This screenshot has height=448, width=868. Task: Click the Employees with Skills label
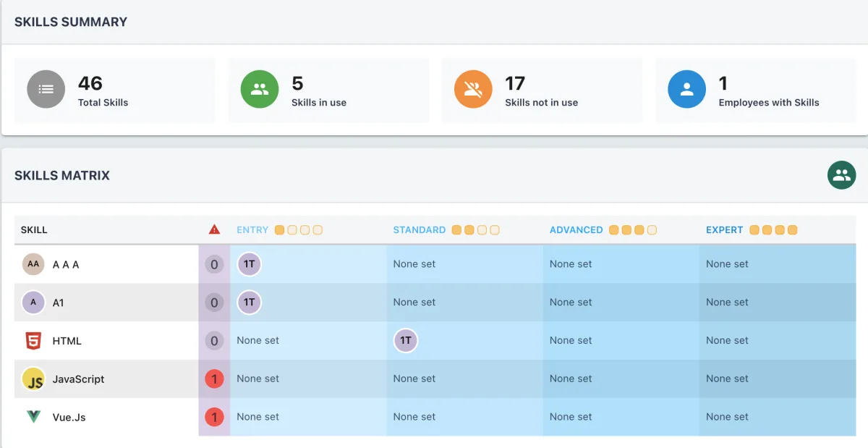pos(769,103)
